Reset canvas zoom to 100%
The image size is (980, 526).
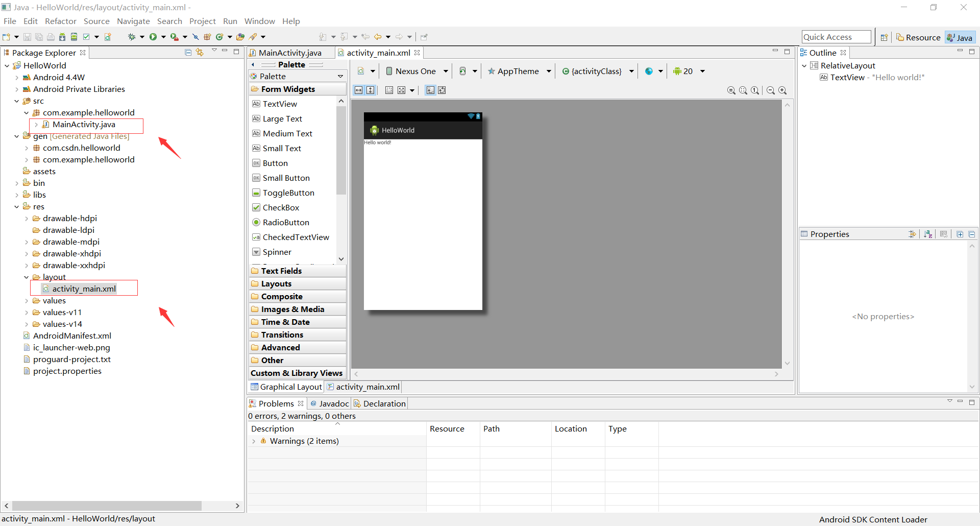pos(755,90)
